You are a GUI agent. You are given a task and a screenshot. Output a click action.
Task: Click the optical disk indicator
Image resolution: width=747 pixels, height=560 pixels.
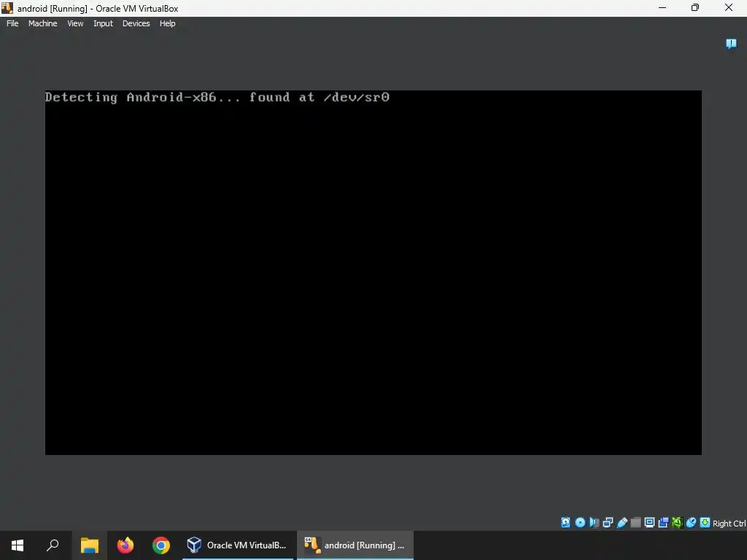click(580, 522)
